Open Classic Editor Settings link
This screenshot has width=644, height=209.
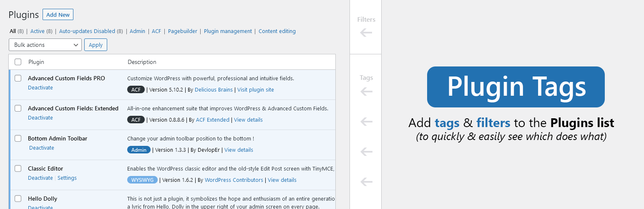(x=67, y=178)
